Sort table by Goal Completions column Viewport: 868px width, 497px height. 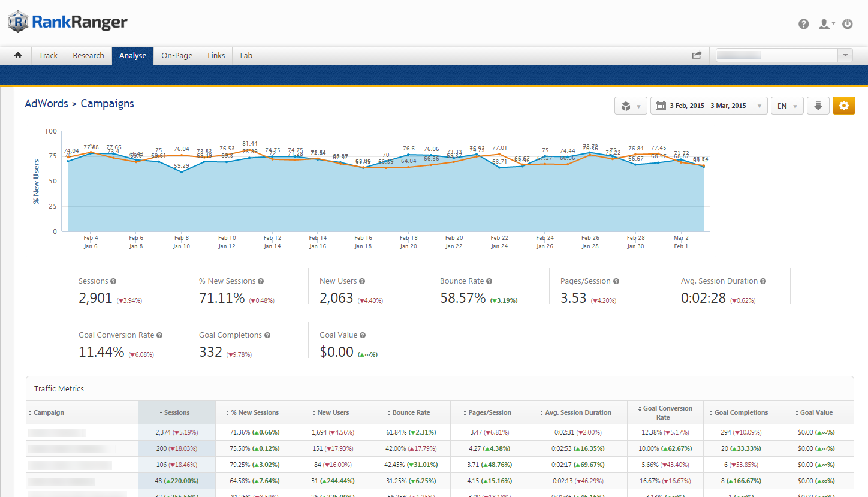coord(741,412)
